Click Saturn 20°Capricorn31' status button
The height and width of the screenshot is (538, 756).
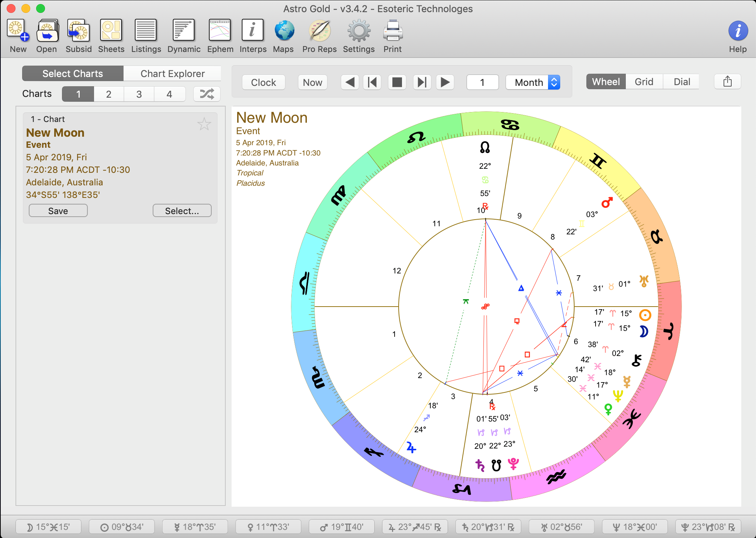(x=488, y=527)
